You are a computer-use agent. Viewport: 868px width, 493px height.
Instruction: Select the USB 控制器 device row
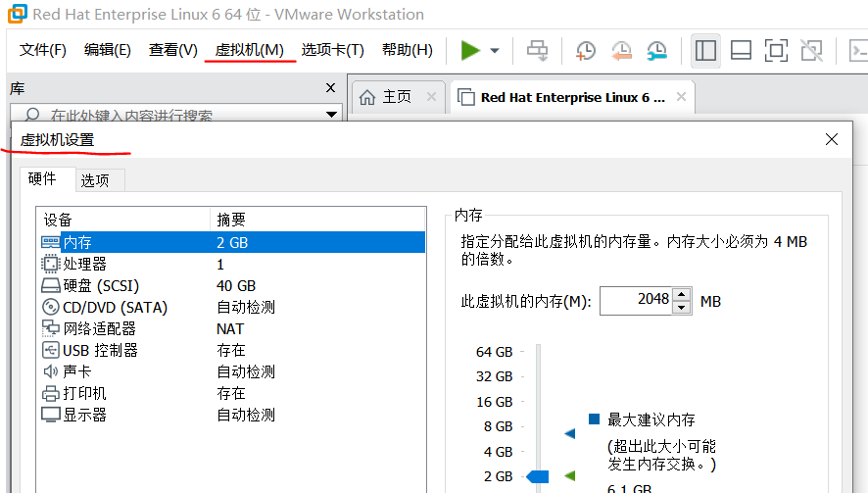pyautogui.click(x=232, y=351)
